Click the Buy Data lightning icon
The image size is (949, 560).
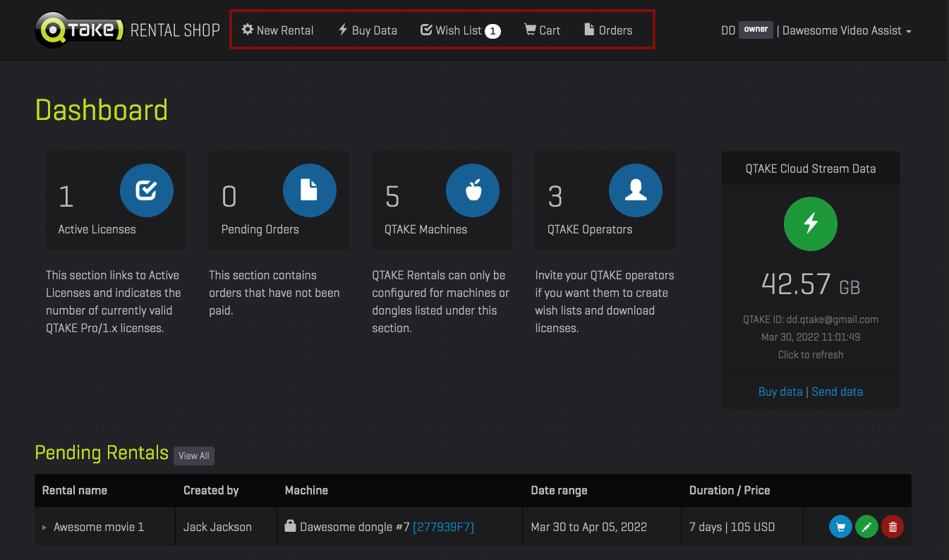click(343, 30)
